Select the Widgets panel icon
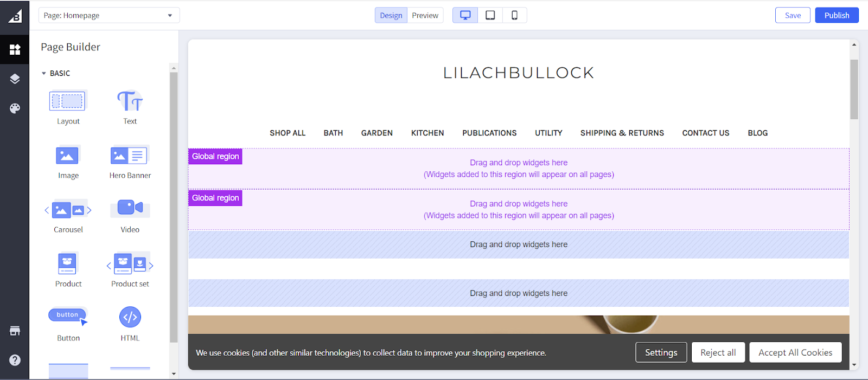The image size is (868, 380). 15,49
